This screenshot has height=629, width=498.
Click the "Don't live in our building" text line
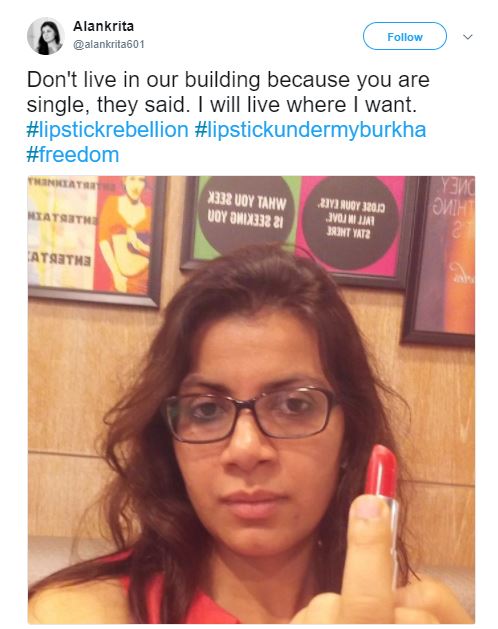(228, 80)
